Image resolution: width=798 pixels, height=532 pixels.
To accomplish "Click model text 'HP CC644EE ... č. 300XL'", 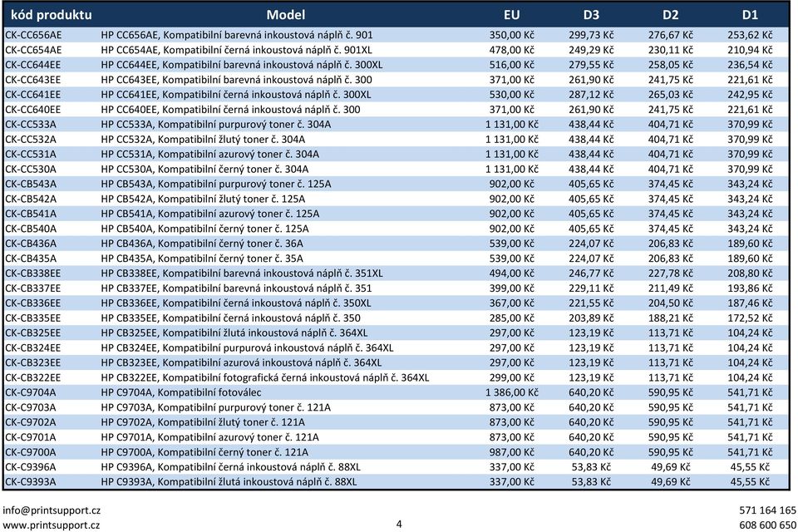I will (x=242, y=65).
